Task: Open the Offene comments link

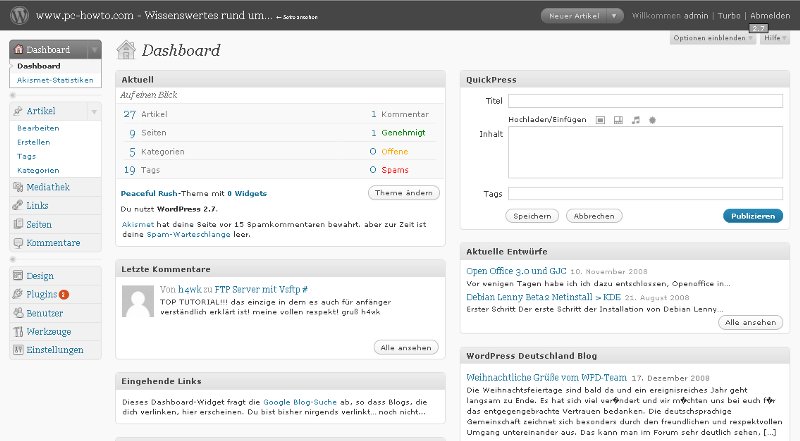Action: [394, 152]
